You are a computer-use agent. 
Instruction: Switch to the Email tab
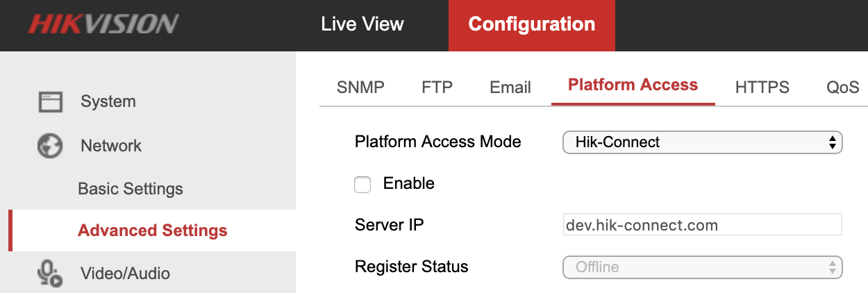pyautogui.click(x=510, y=87)
